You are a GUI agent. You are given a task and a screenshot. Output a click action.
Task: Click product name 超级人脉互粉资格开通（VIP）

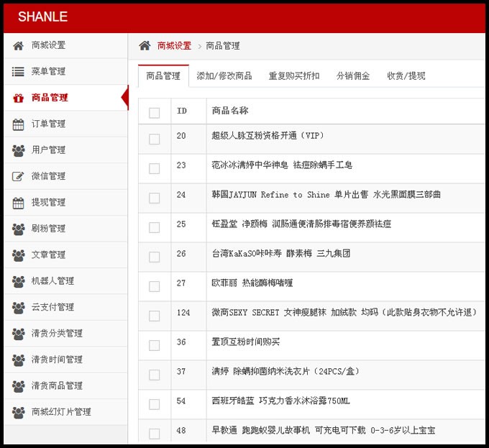click(x=268, y=136)
